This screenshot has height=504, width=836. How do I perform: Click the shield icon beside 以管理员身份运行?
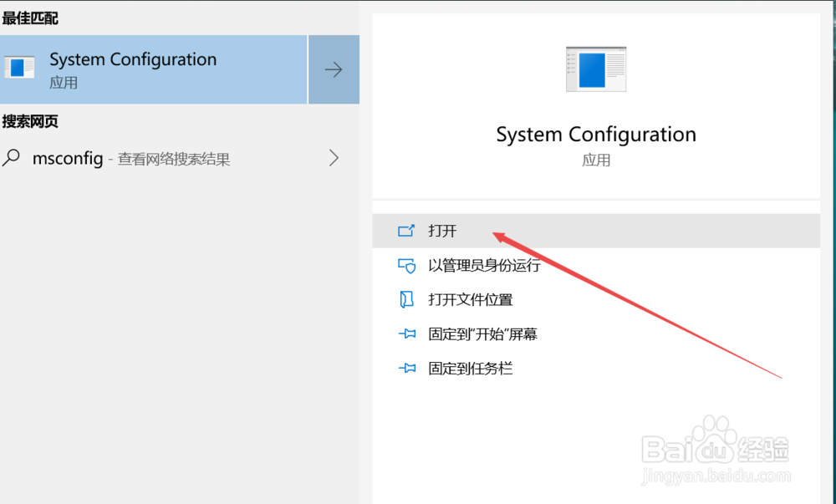pyautogui.click(x=408, y=266)
